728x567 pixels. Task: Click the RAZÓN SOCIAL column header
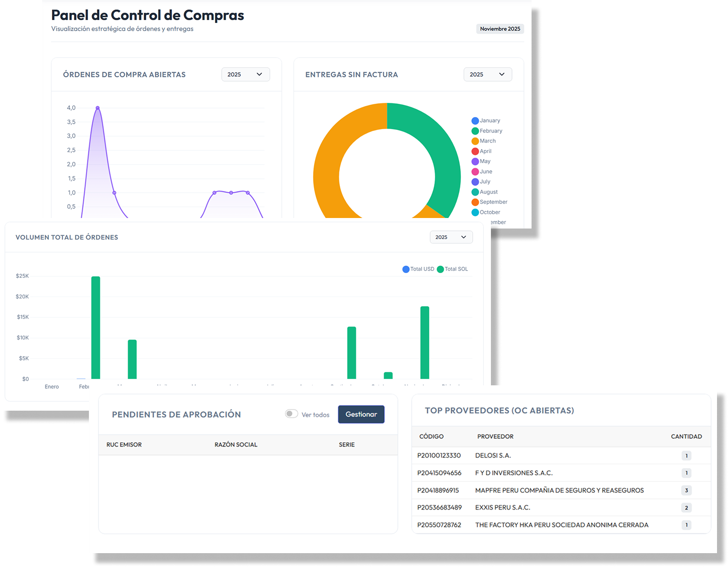point(236,445)
